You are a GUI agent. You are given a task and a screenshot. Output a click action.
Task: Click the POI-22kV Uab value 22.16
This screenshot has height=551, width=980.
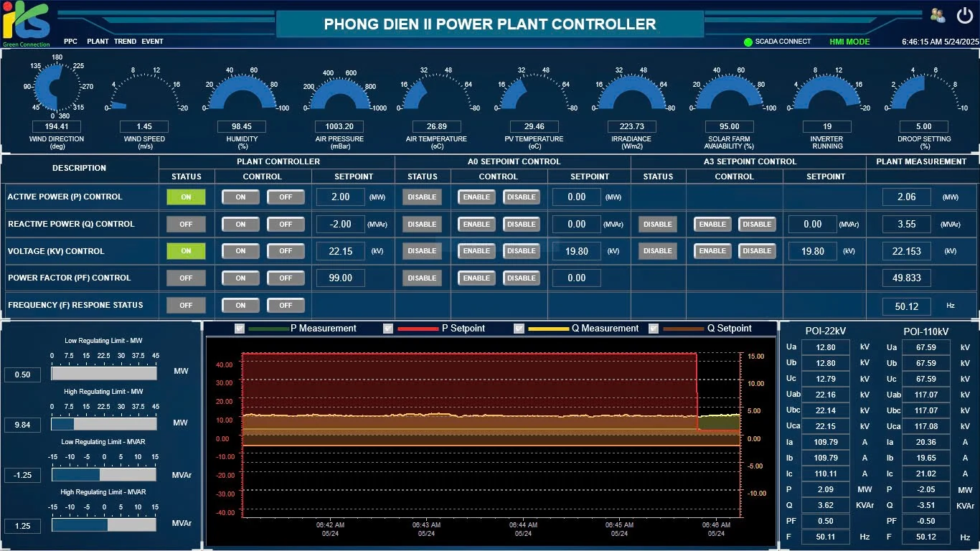(x=826, y=395)
